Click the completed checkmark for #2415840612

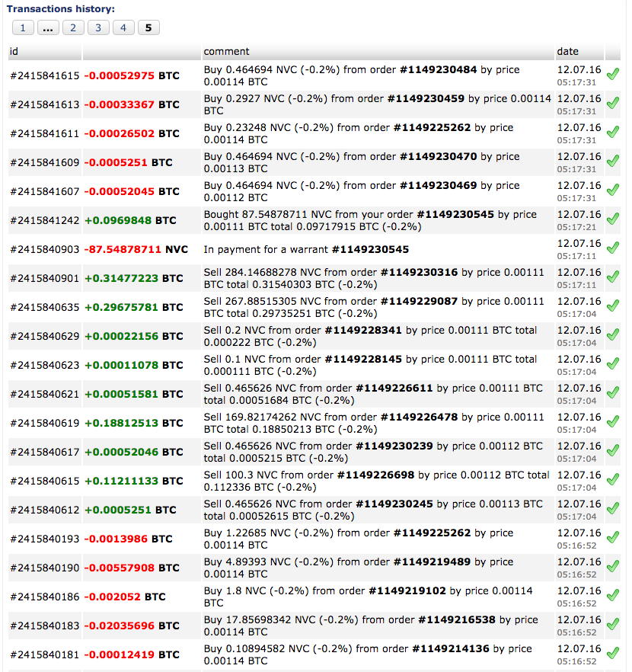[x=613, y=508]
